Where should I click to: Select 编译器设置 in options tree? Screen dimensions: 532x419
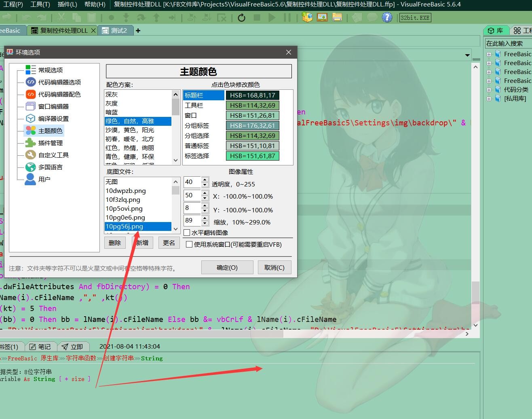53,119
